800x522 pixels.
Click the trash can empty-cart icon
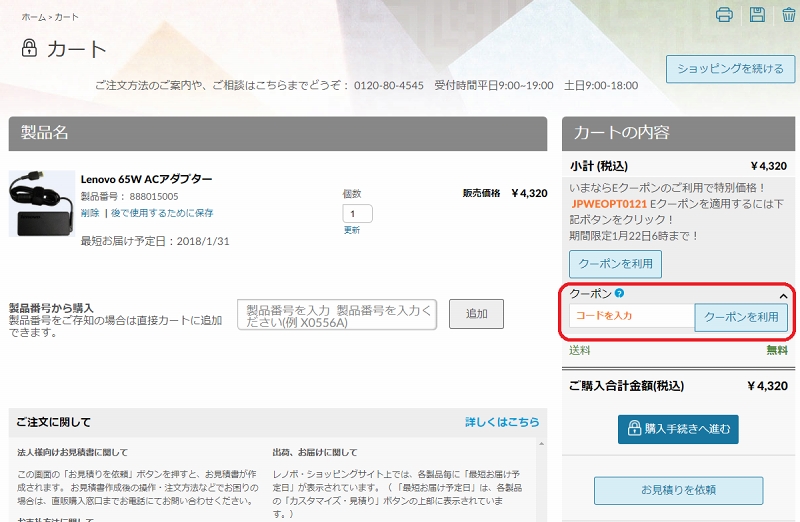[x=789, y=14]
